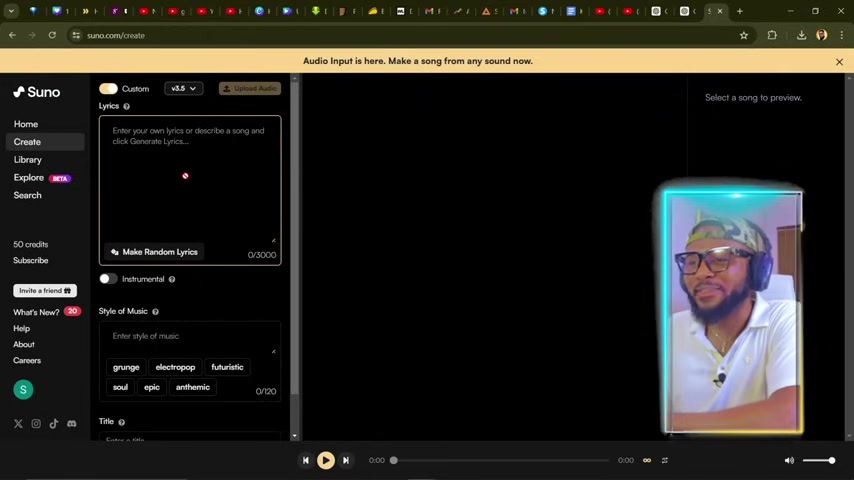Viewport: 854px width, 480px height.
Task: Add the anthemic style tag
Action: point(193,387)
